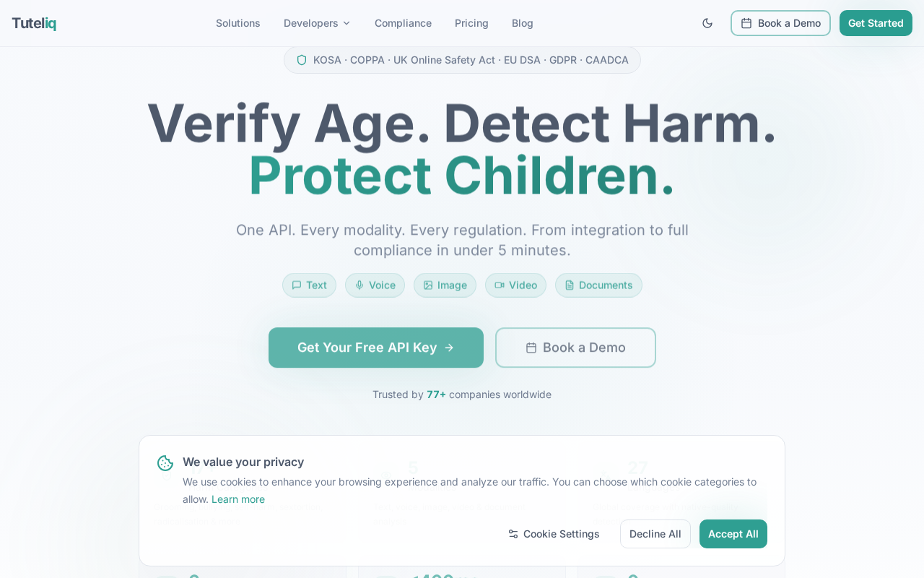This screenshot has width=924, height=578.
Task: Select the Video camera chip
Action: [x=515, y=285]
